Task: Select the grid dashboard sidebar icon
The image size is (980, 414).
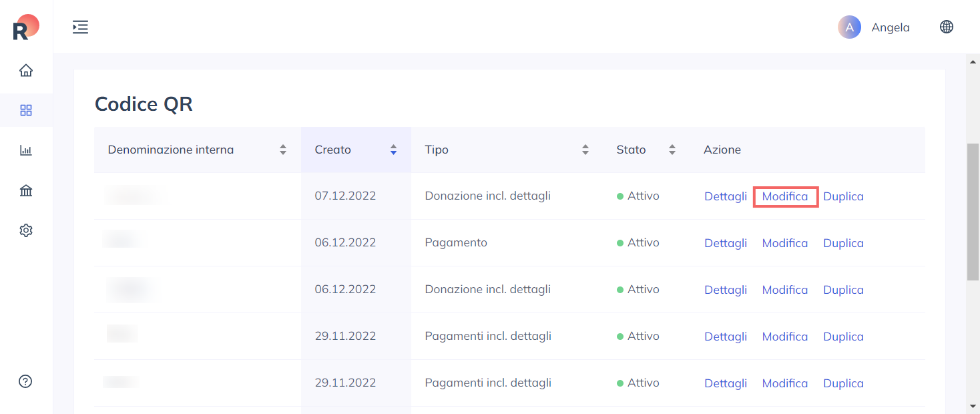Action: coord(26,110)
